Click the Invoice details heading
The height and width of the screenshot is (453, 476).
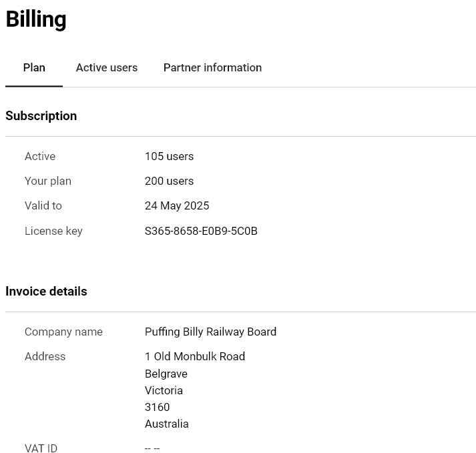click(46, 292)
